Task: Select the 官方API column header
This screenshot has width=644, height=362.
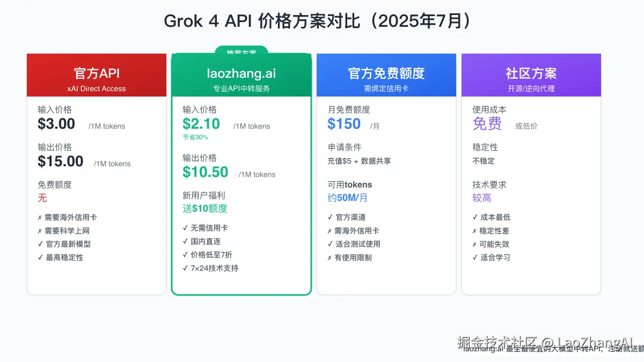Action: point(96,74)
